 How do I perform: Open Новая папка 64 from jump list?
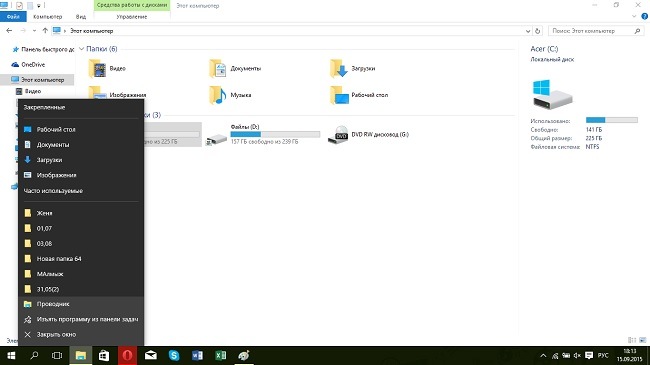click(x=81, y=258)
